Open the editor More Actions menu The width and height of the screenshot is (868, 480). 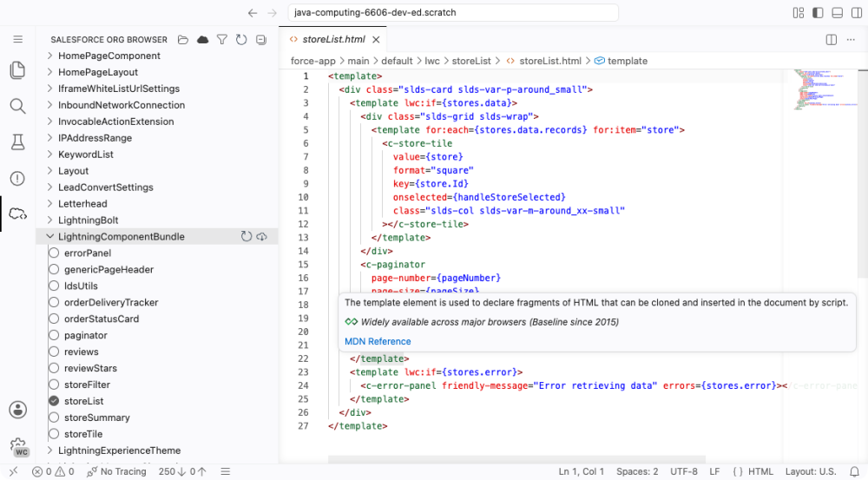click(x=851, y=39)
